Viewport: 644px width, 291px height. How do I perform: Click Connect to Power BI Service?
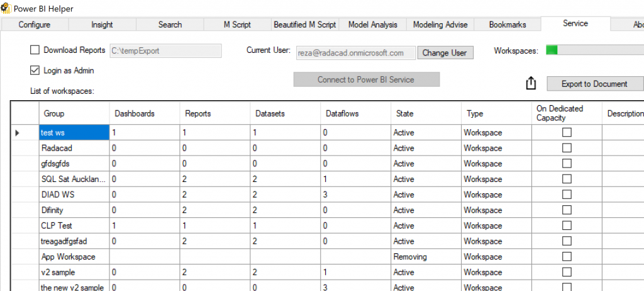366,79
